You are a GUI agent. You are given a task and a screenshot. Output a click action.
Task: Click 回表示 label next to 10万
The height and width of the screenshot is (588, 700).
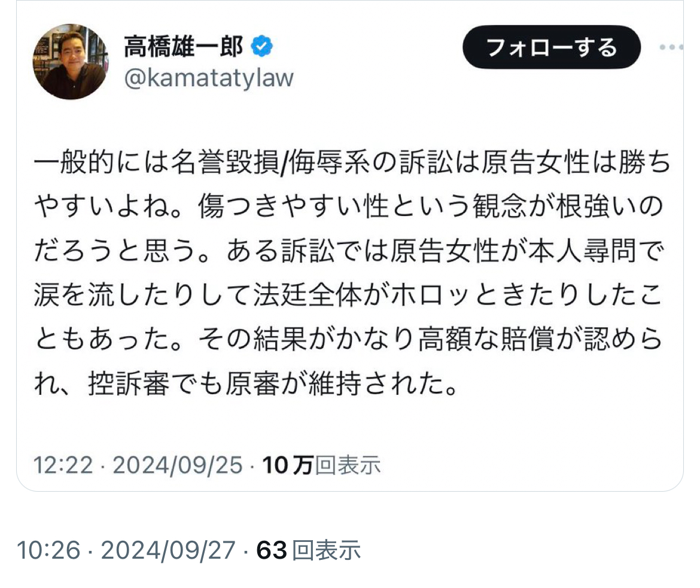(348, 465)
